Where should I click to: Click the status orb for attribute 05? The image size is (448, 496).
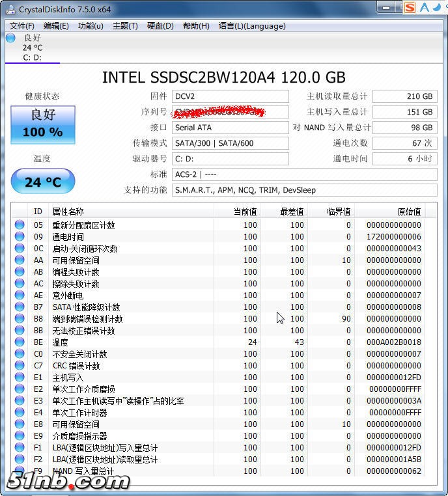[x=20, y=225]
